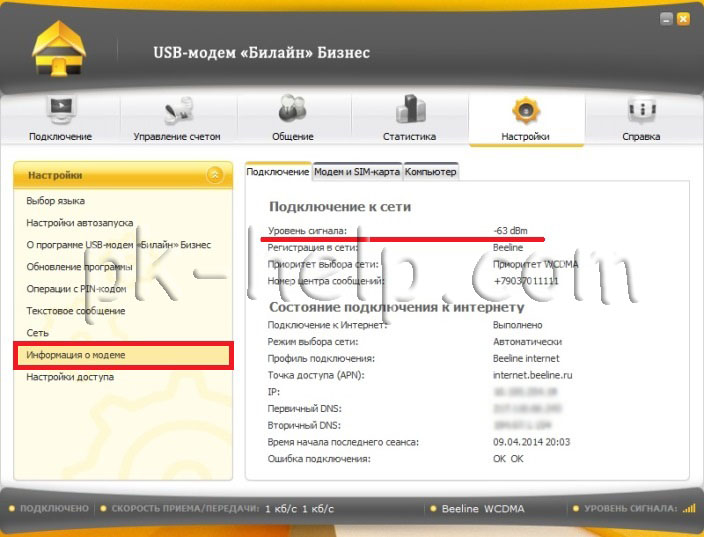Click the Приоритет WCDMA value

tap(535, 264)
